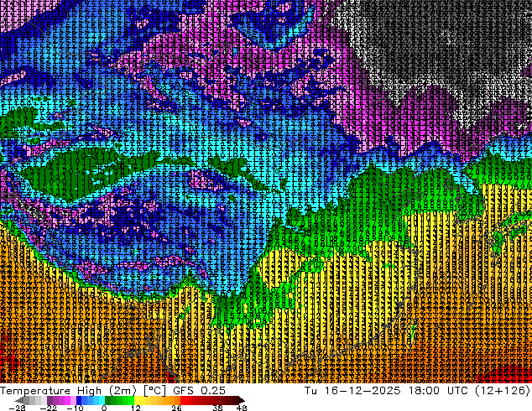
Task: Click the '0' legend value
Action: pyautogui.click(x=104, y=408)
